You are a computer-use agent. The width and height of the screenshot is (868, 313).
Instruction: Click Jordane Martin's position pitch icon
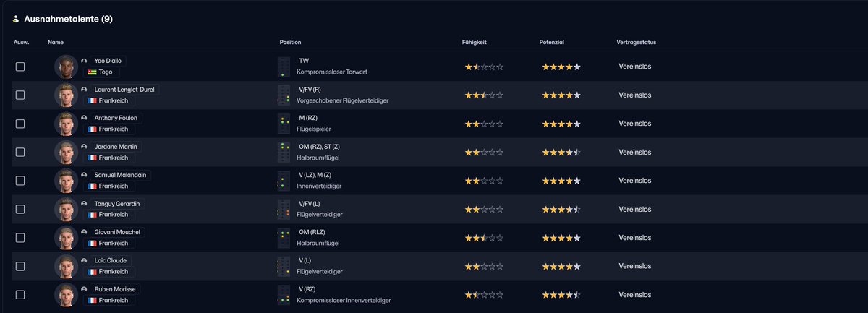tap(284, 152)
